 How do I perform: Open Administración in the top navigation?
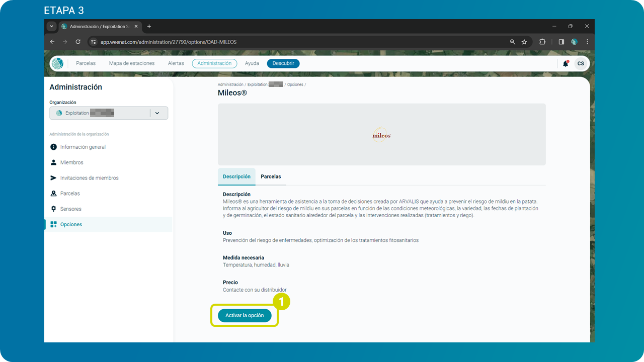tap(214, 63)
